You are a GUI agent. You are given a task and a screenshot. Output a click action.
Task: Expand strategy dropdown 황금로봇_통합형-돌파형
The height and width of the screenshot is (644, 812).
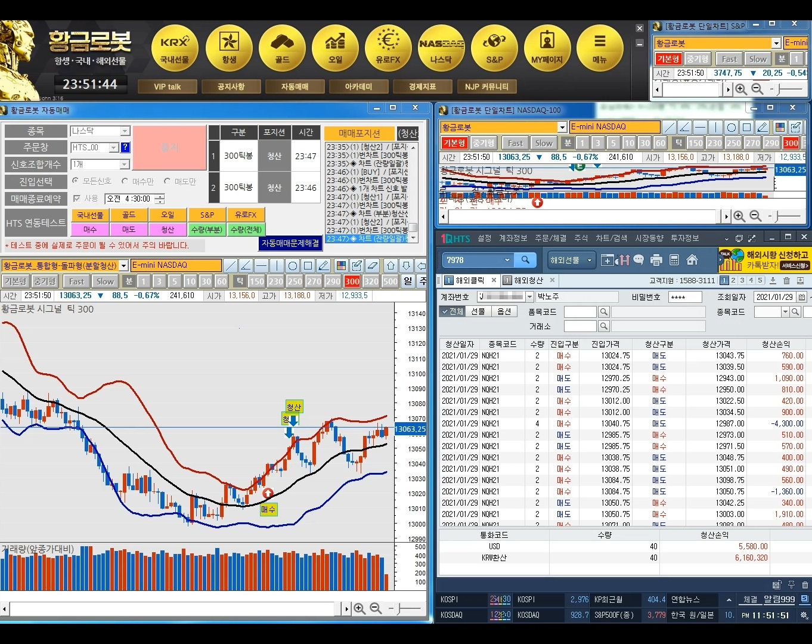(x=124, y=265)
